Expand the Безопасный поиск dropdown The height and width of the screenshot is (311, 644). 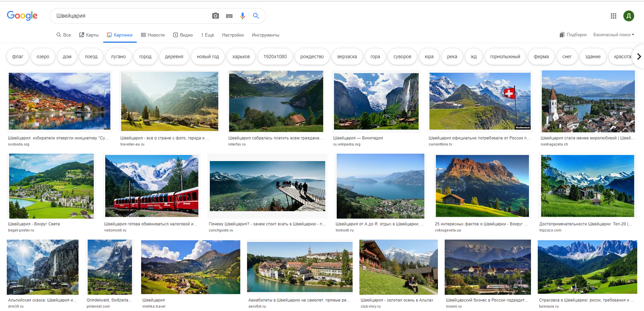click(x=614, y=35)
